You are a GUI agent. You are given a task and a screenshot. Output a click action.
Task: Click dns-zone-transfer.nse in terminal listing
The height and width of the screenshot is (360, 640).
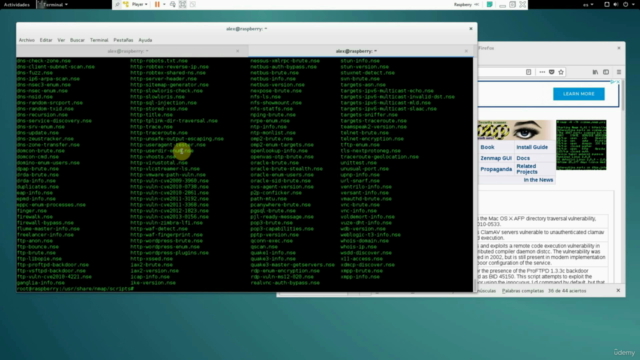point(48,144)
